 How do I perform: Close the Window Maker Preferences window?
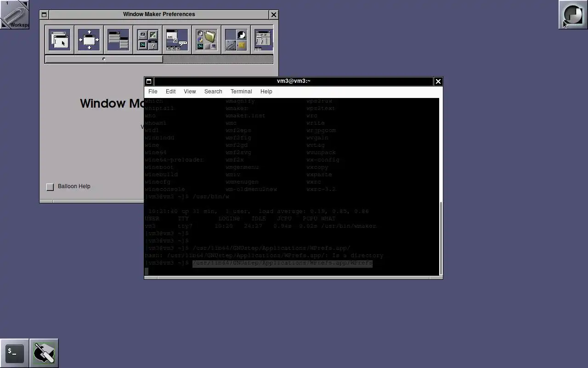(x=274, y=15)
